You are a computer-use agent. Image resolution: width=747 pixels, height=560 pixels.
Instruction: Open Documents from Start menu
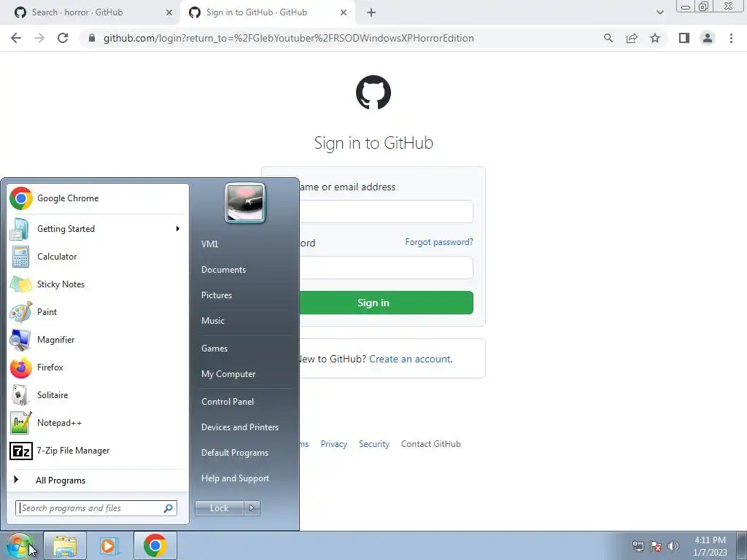click(223, 270)
